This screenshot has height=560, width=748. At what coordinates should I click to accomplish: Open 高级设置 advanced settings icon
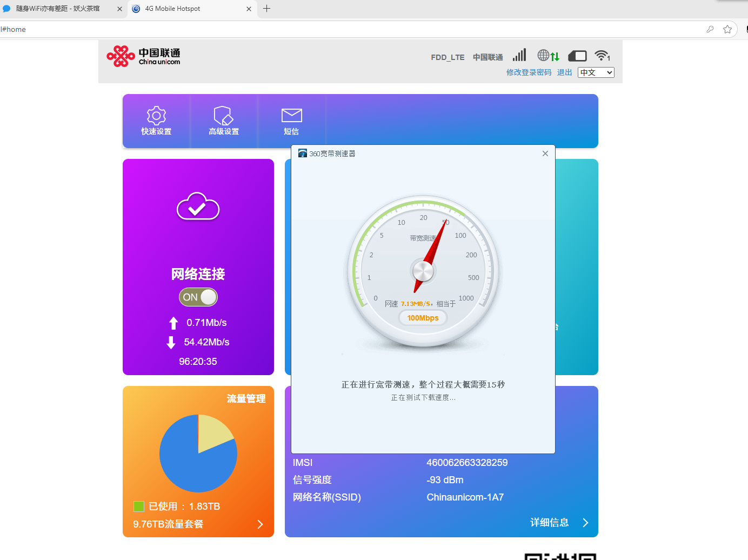[223, 116]
